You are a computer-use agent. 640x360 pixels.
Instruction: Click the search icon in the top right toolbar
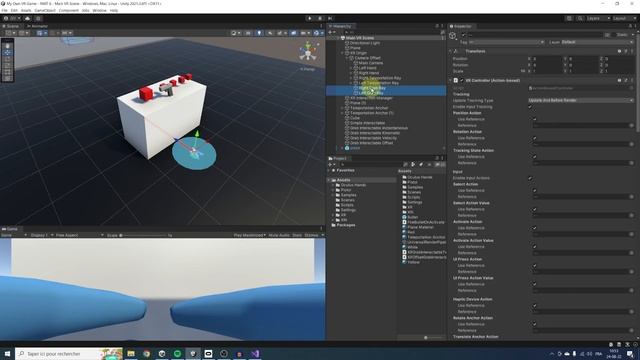[x=580, y=18]
